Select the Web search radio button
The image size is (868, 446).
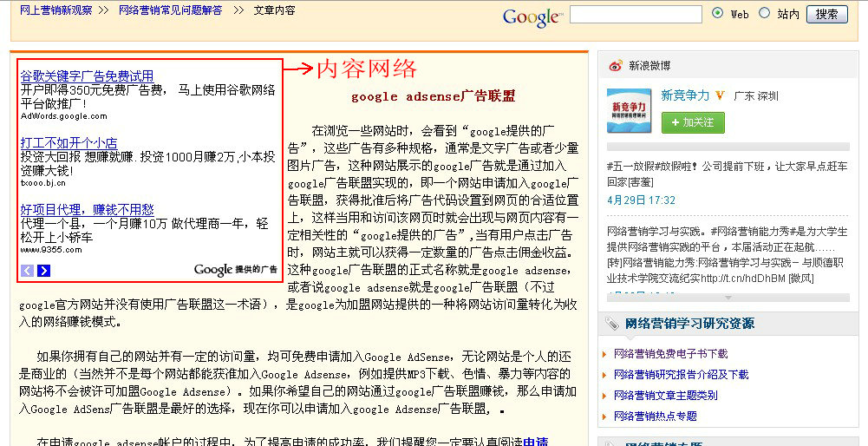[717, 13]
